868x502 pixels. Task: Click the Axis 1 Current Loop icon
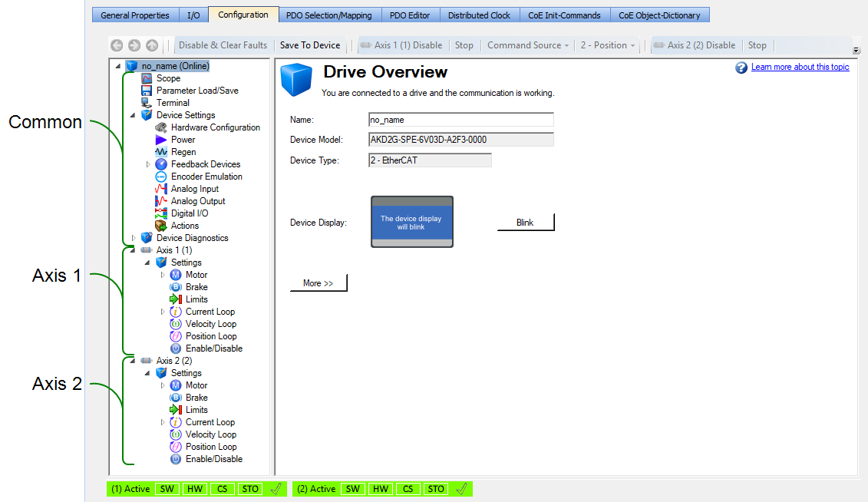pos(176,312)
